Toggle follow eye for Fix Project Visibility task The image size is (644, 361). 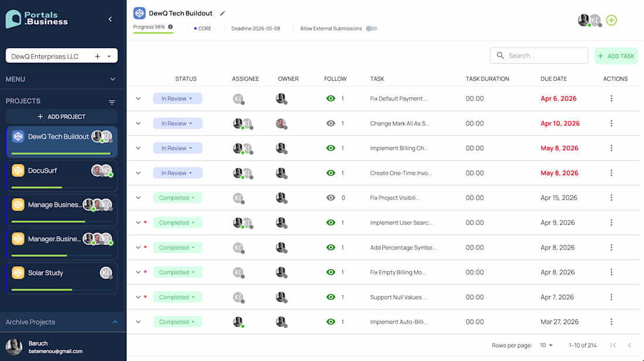pos(331,197)
